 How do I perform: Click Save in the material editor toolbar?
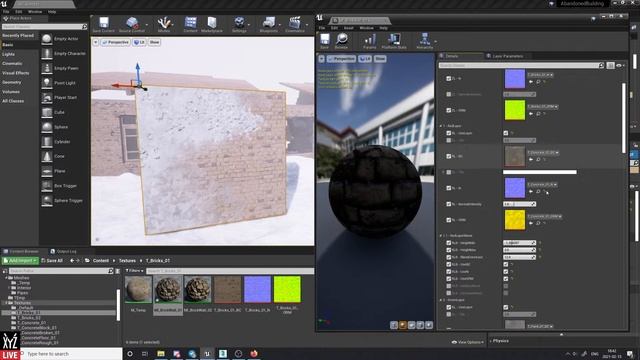324,41
